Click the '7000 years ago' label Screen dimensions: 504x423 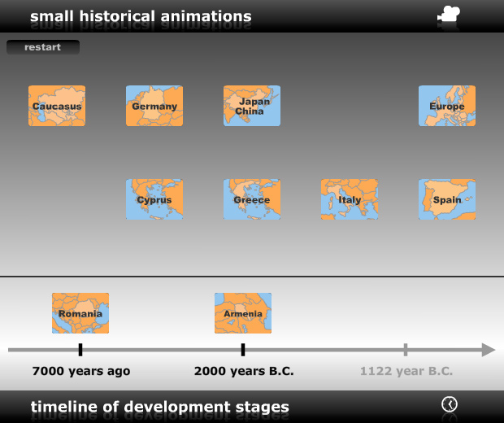pos(81,371)
